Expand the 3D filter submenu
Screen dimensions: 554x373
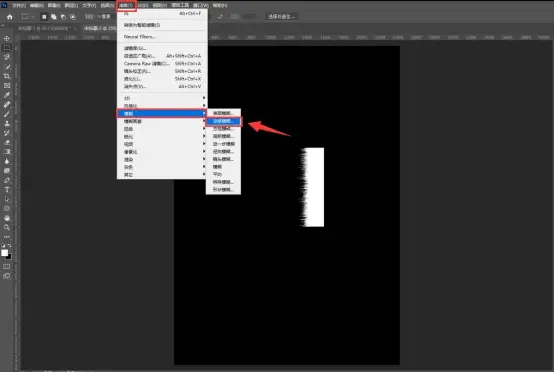162,98
